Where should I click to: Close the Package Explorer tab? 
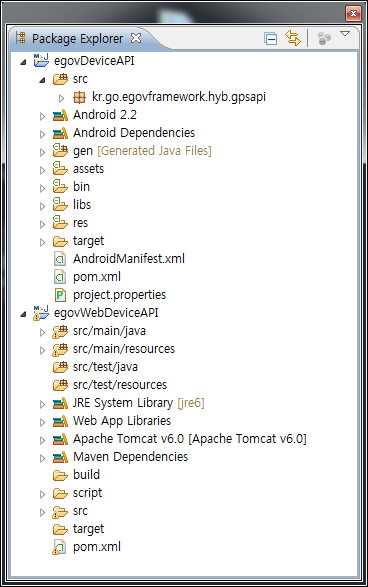(x=136, y=38)
